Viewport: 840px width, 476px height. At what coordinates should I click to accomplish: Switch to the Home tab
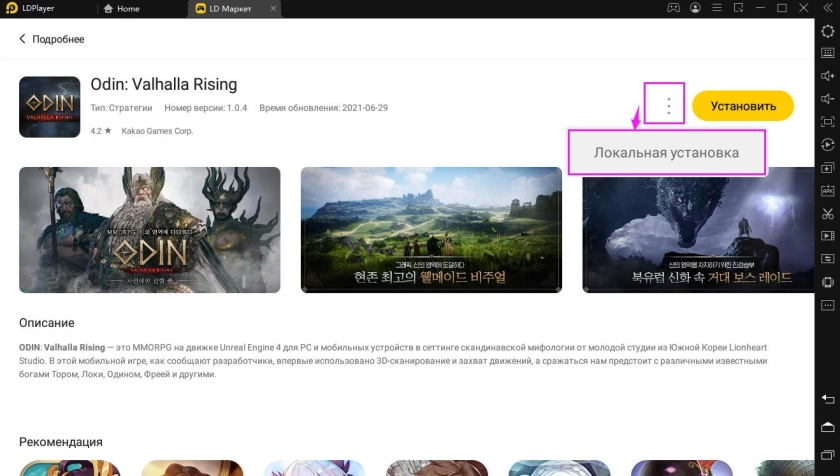[122, 9]
